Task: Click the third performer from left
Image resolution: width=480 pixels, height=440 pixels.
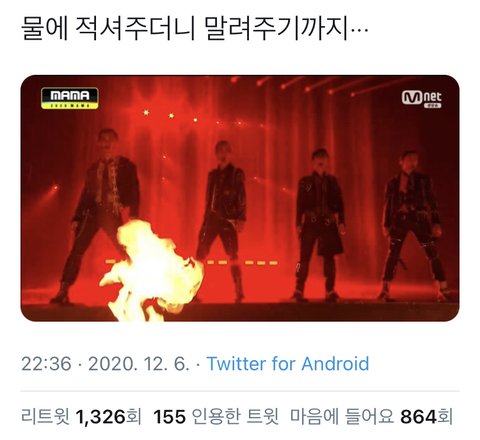Action: (318, 225)
